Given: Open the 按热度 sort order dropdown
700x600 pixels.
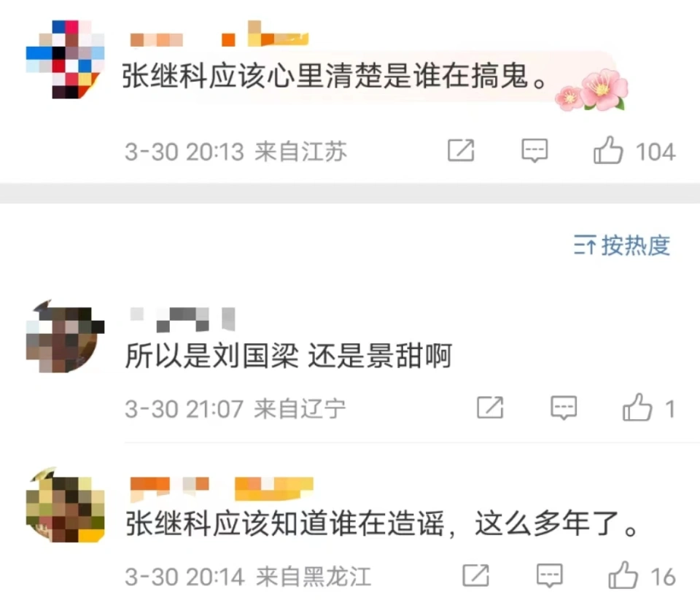Looking at the screenshot, I should (x=622, y=246).
